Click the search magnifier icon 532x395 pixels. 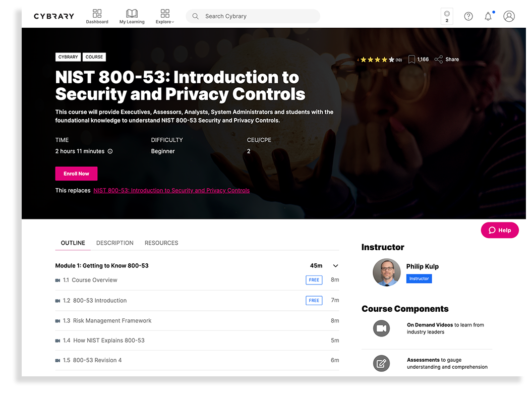pyautogui.click(x=196, y=16)
